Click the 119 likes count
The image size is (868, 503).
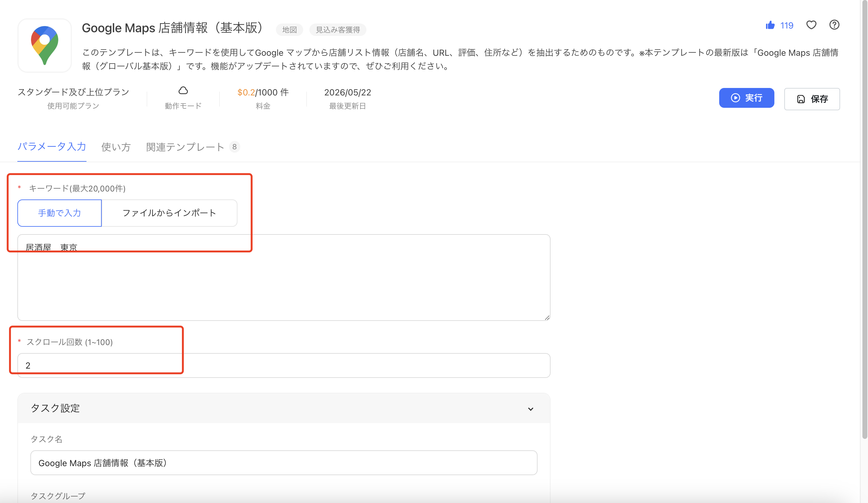pyautogui.click(x=787, y=25)
